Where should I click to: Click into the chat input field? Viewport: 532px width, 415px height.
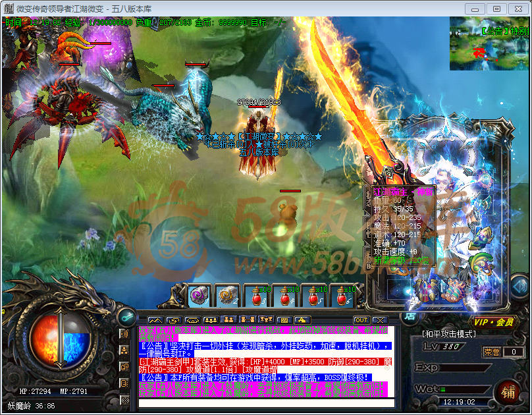267,402
